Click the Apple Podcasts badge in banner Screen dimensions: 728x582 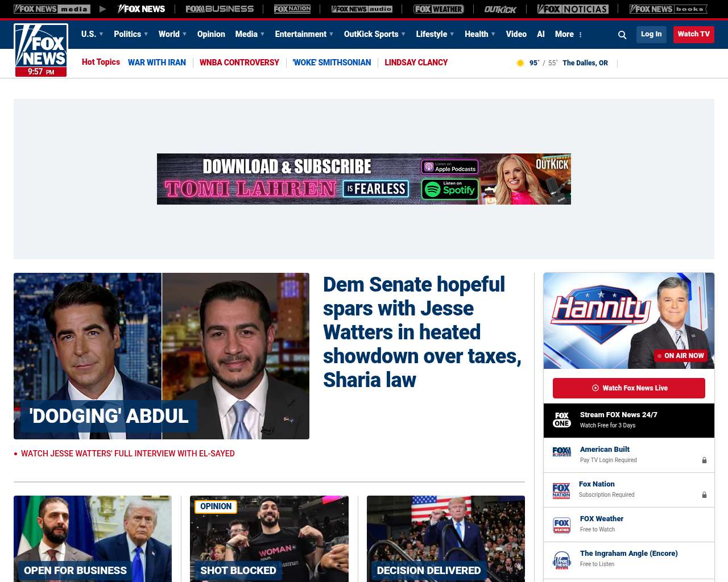click(450, 167)
